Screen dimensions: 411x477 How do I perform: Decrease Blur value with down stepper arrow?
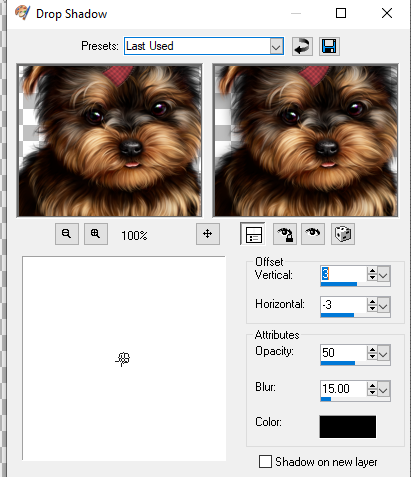pyautogui.click(x=372, y=393)
